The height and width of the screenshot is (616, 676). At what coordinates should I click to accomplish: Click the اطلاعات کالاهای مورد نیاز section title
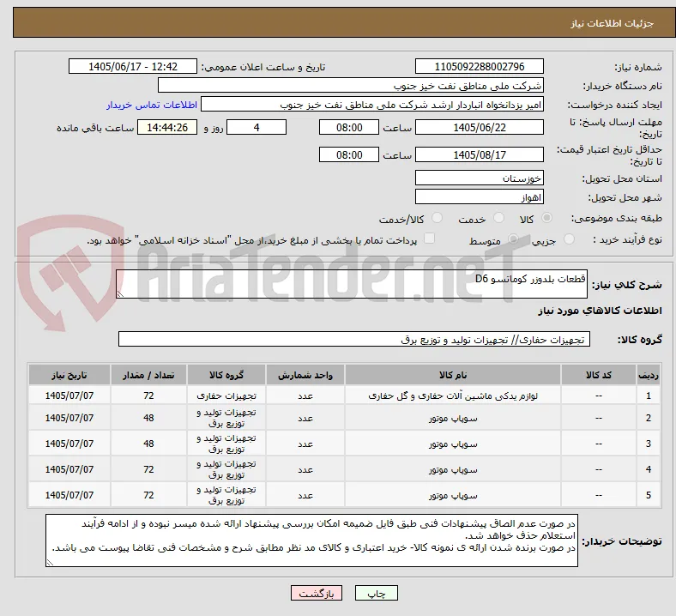click(x=600, y=311)
